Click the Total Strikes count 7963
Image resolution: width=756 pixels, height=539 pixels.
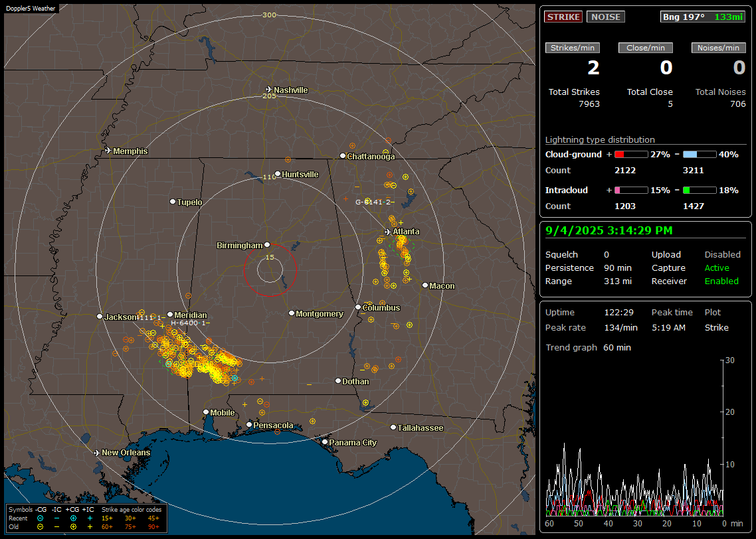[589, 104]
